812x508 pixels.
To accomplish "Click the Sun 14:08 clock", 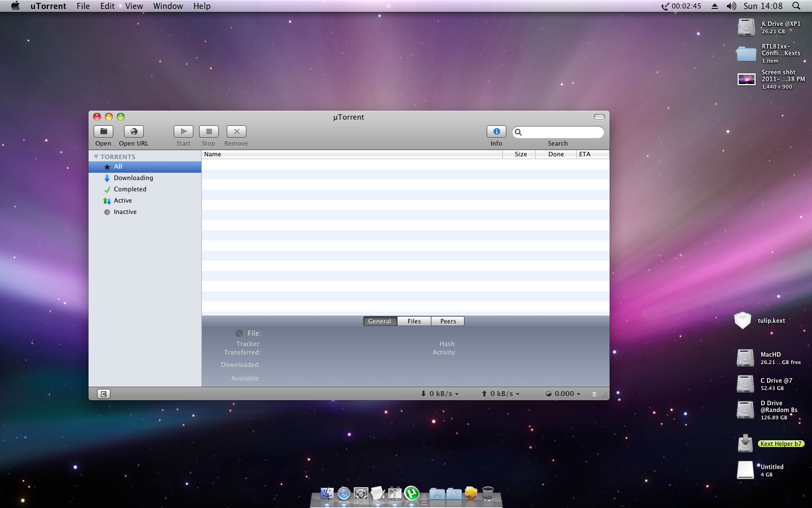I will coord(763,6).
